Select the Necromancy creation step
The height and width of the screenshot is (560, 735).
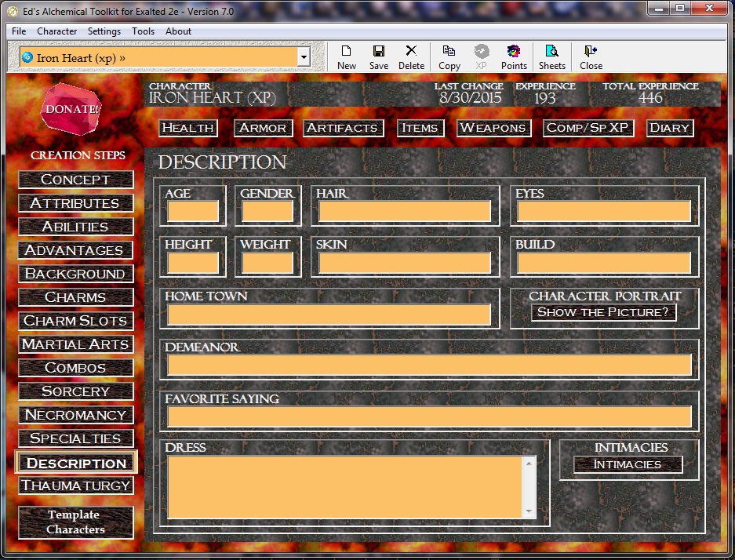pos(76,415)
